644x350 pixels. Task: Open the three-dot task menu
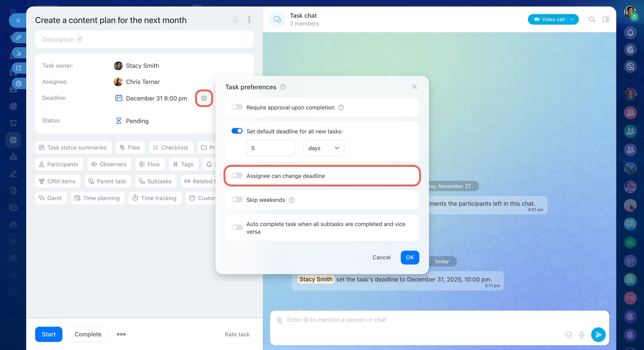pyautogui.click(x=249, y=20)
